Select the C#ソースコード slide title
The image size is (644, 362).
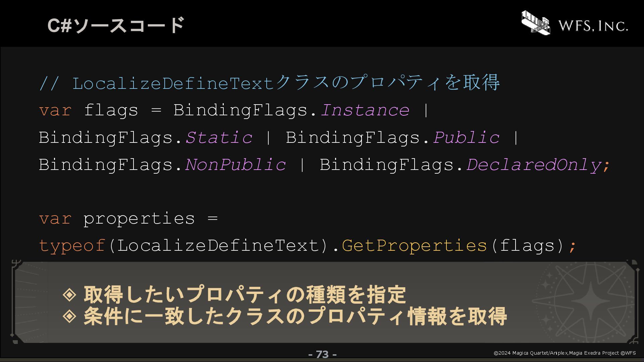116,25
